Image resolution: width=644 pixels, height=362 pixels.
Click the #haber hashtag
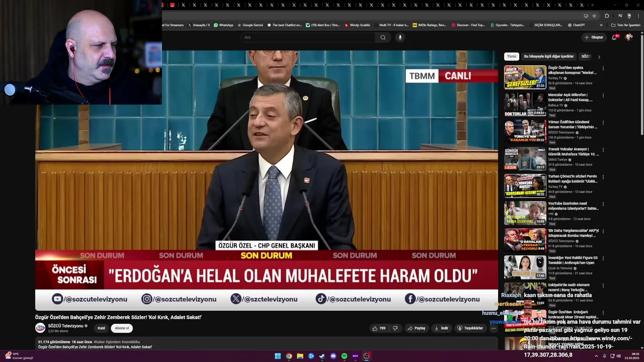99,342
